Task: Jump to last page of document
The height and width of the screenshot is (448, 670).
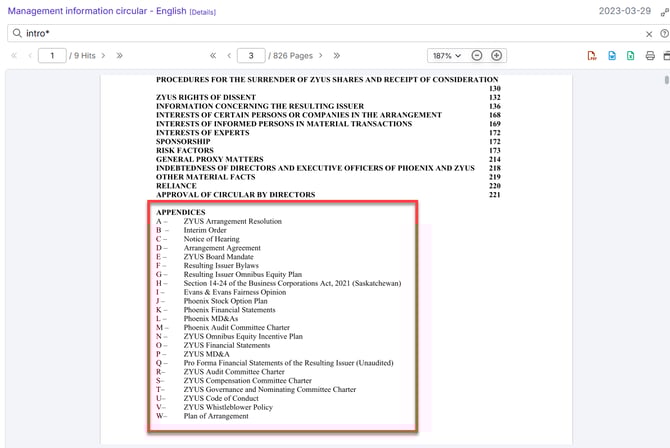Action: point(337,56)
